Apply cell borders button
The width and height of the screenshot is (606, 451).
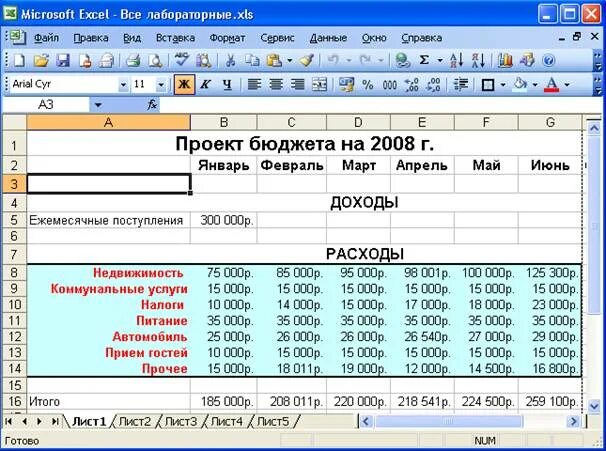coord(488,84)
